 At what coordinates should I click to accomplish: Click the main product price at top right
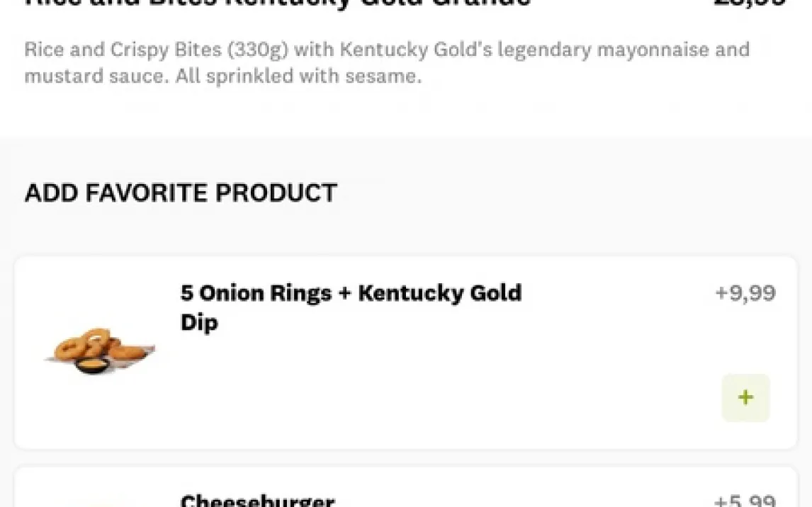(x=750, y=3)
